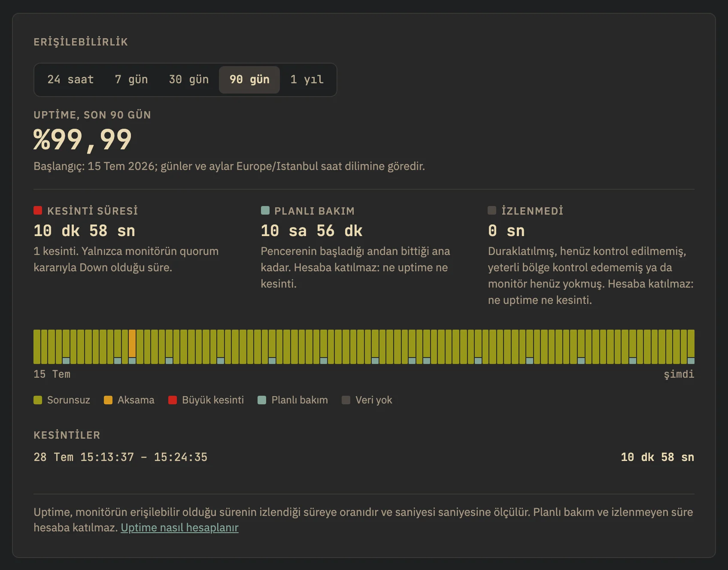728x570 pixels.
Task: Click the red Kesinti Süresi swatch
Action: click(38, 210)
